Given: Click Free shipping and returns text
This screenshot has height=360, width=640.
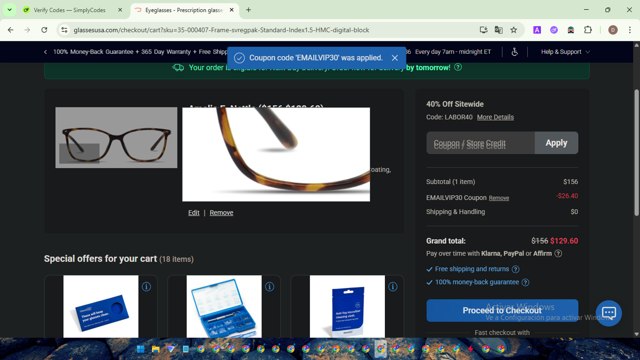Looking at the screenshot, I should tap(472, 269).
